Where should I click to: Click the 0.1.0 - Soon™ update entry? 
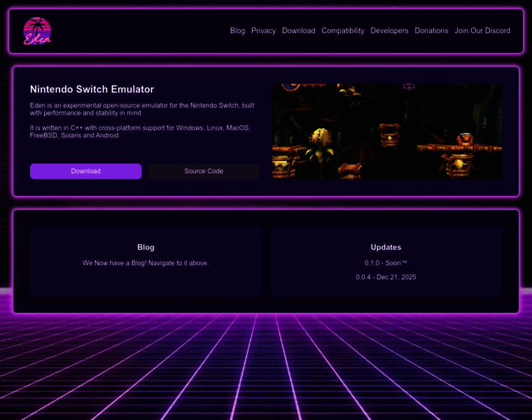[x=386, y=263]
